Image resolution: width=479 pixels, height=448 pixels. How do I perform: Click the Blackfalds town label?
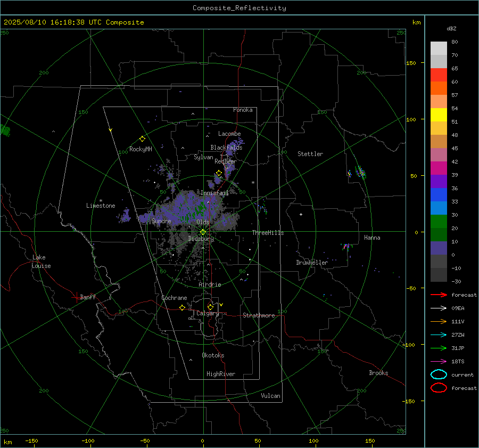[x=226, y=148]
